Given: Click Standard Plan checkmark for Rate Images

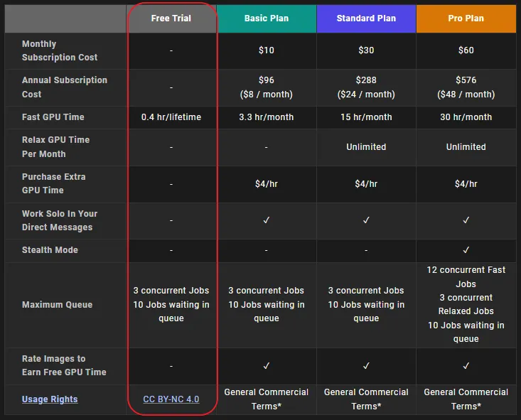Looking at the screenshot, I should (366, 366).
